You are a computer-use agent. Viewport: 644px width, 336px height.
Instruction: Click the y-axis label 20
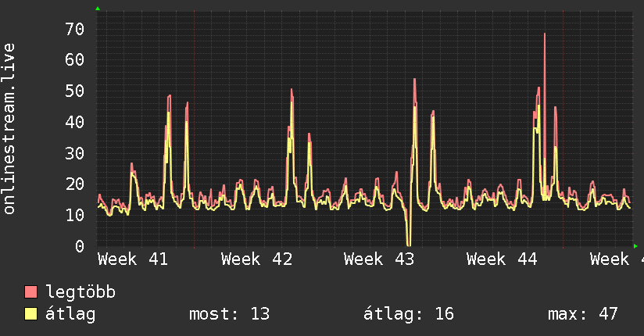click(x=75, y=184)
